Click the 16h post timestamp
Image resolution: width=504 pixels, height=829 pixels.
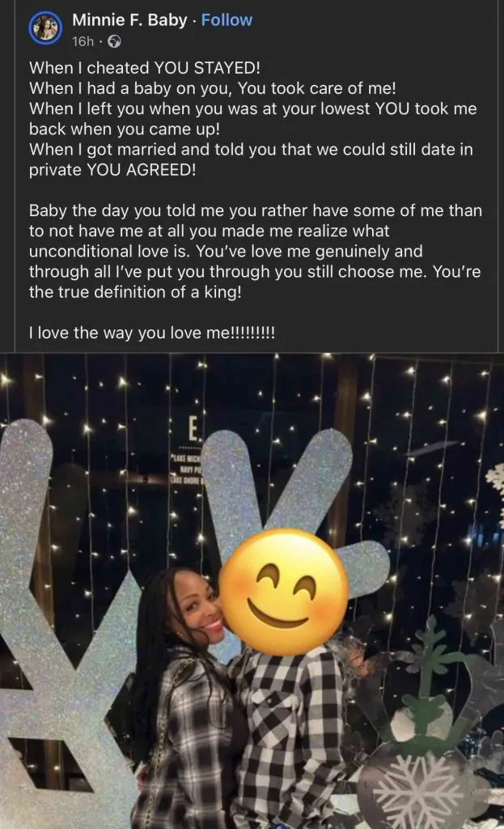pyautogui.click(x=83, y=42)
